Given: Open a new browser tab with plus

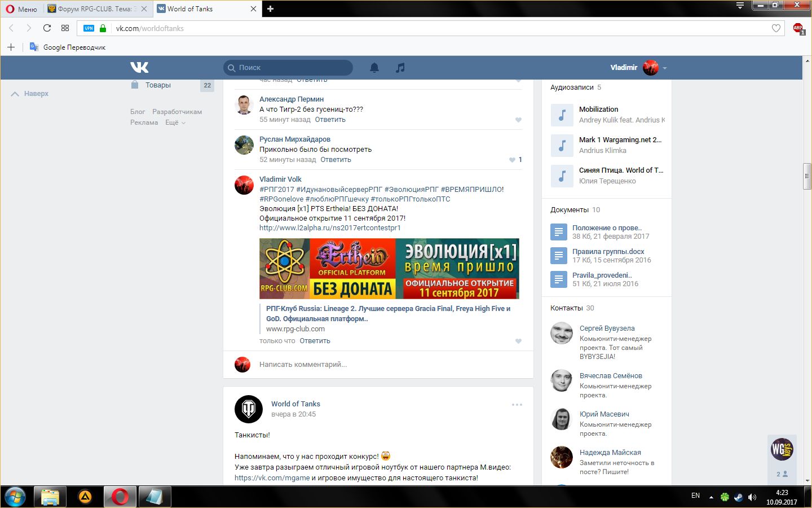Looking at the screenshot, I should point(270,9).
